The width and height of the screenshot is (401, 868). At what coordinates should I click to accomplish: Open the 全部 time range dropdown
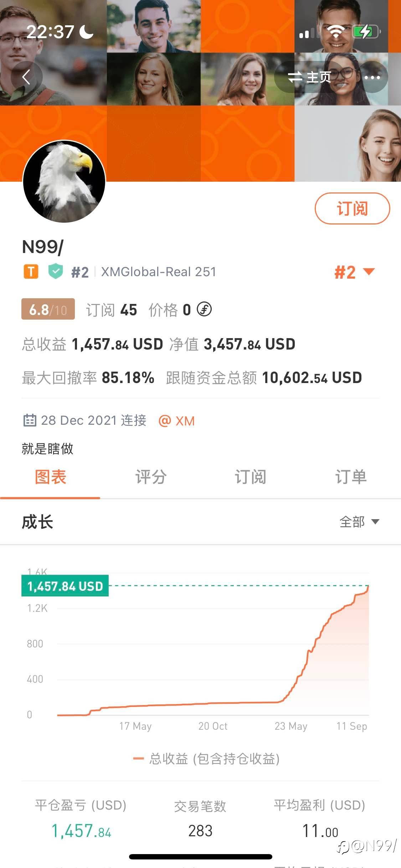click(x=359, y=522)
